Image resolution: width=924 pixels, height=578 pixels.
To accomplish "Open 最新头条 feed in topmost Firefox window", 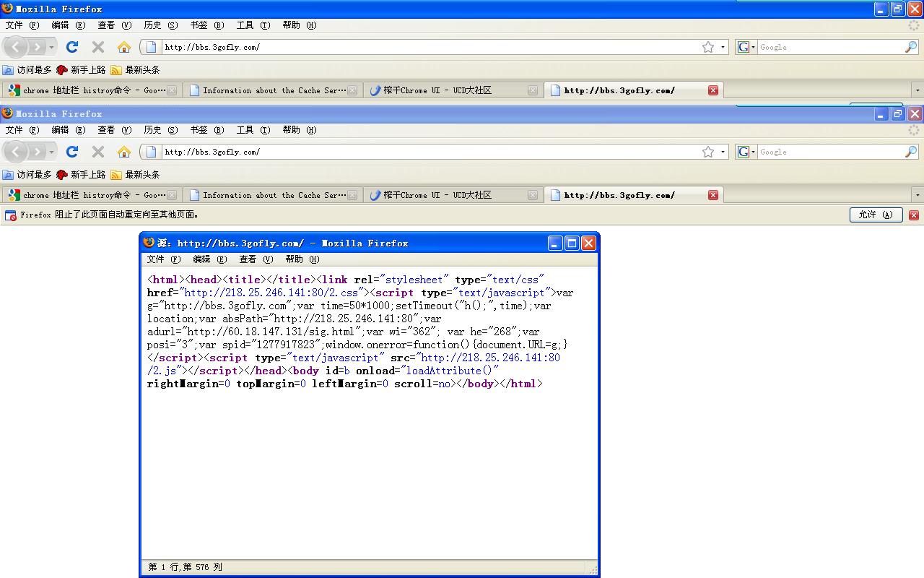I will click(x=135, y=70).
